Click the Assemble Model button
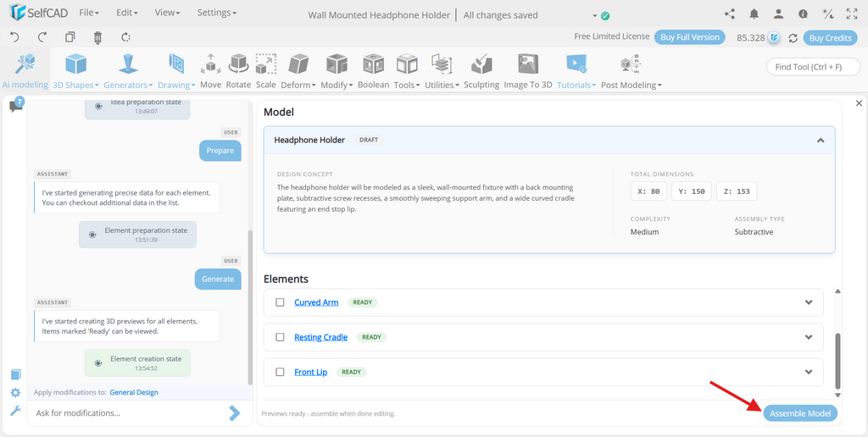Viewport: 868px width, 437px height. point(800,413)
